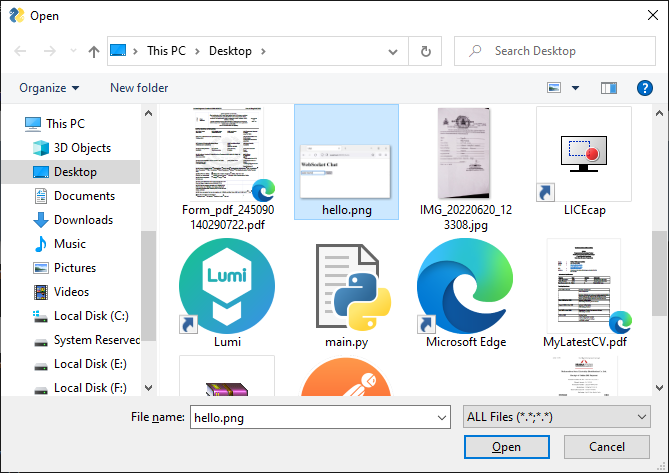Open Music folder in sidebar
This screenshot has width=670, height=473.
(59, 244)
